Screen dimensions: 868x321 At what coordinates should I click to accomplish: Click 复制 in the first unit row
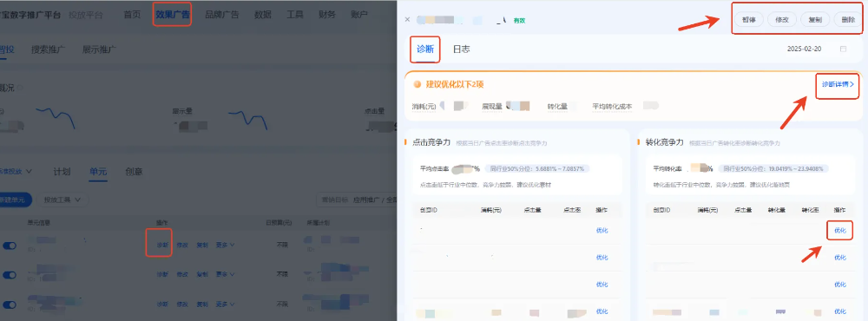click(202, 245)
